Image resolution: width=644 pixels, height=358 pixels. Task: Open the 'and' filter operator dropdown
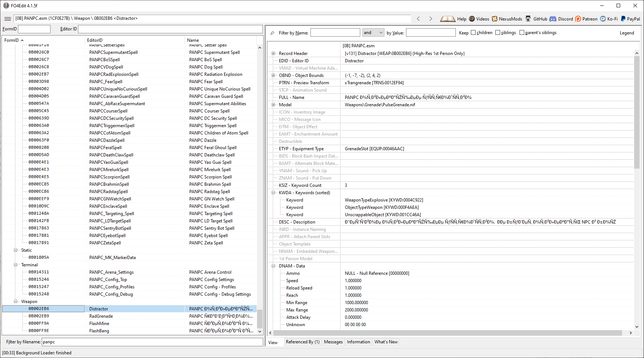[373, 33]
